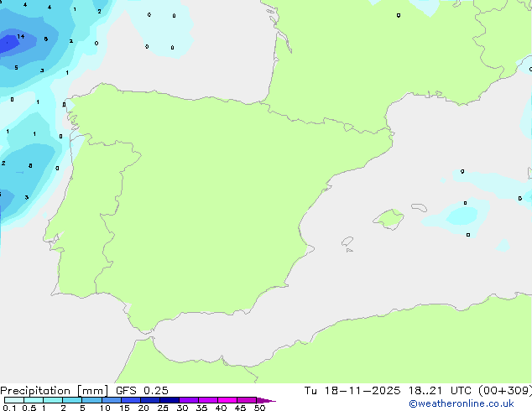Viewport: 532px width, 411px height.
Task: Click the '18..21 UTC' time range text
Action: 440,391
